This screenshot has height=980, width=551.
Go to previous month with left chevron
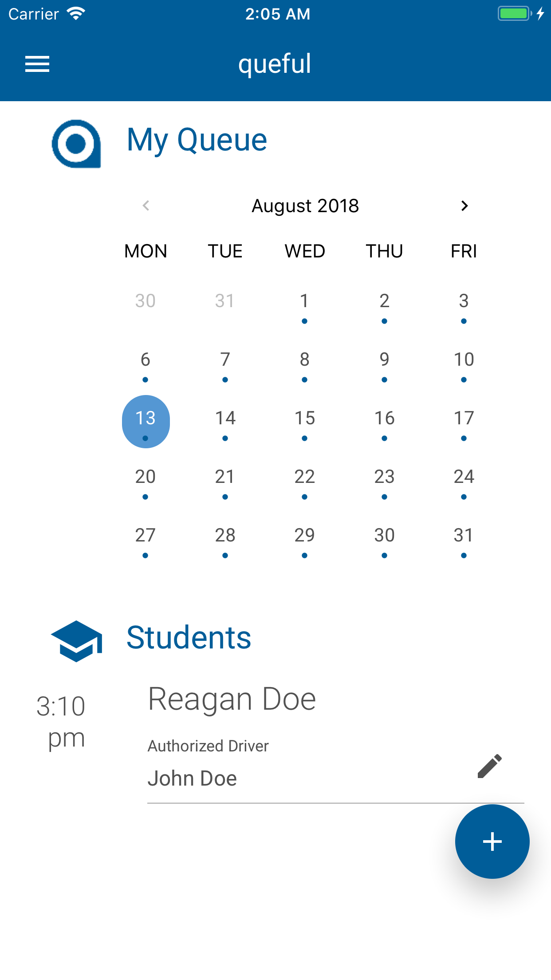(146, 206)
